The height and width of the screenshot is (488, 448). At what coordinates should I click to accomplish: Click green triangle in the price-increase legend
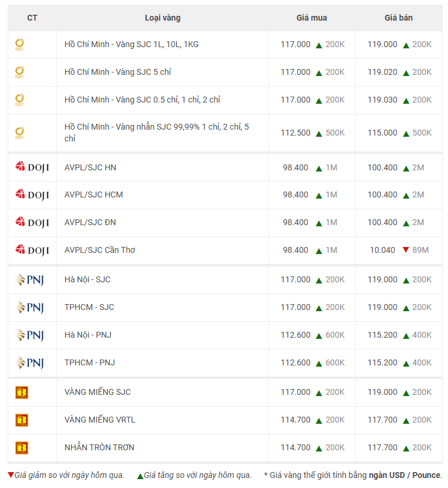pyautogui.click(x=140, y=476)
